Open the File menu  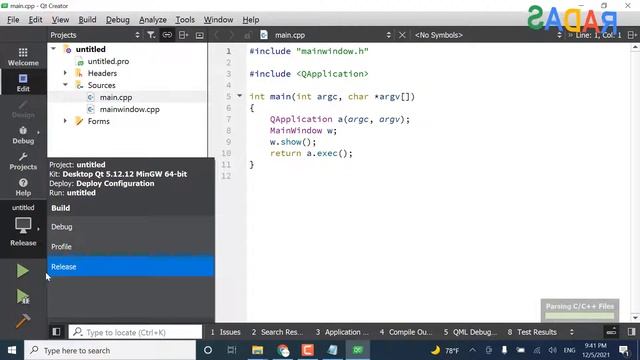pos(13,20)
